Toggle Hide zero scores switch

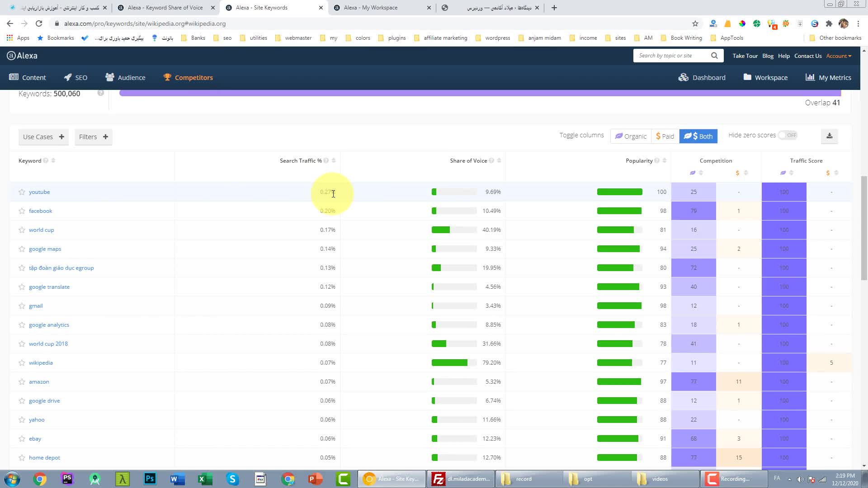pyautogui.click(x=788, y=135)
